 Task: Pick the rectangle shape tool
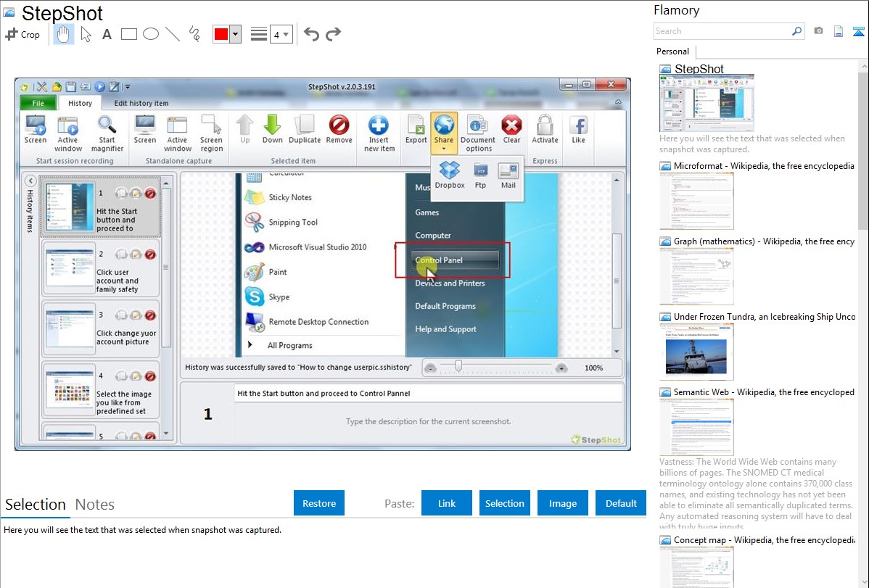click(128, 34)
